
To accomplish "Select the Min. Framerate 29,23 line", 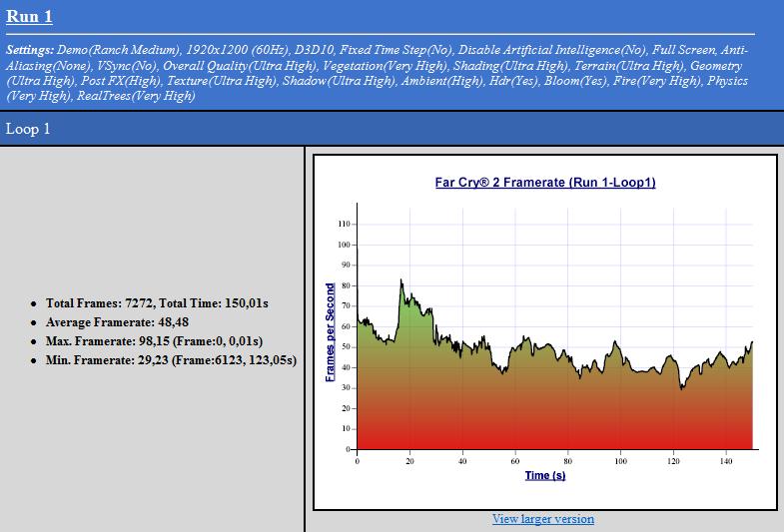I will click(x=171, y=359).
